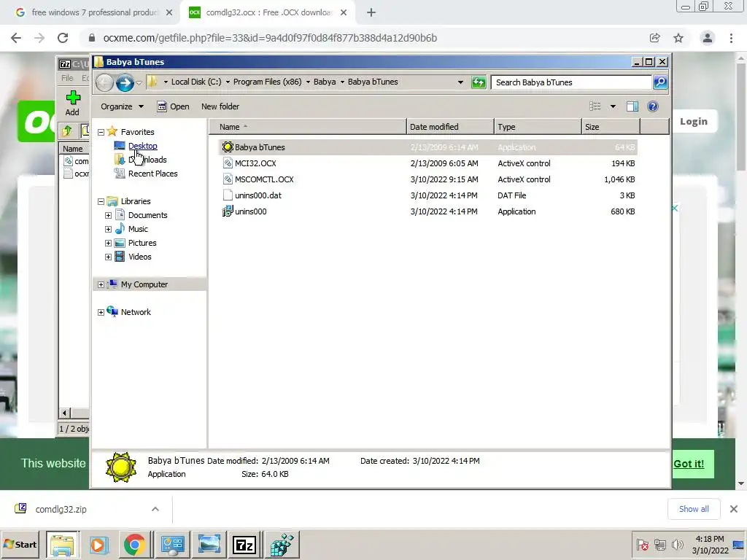Image resolution: width=747 pixels, height=560 pixels.
Task: Click the Open toolbar button
Action: (174, 106)
